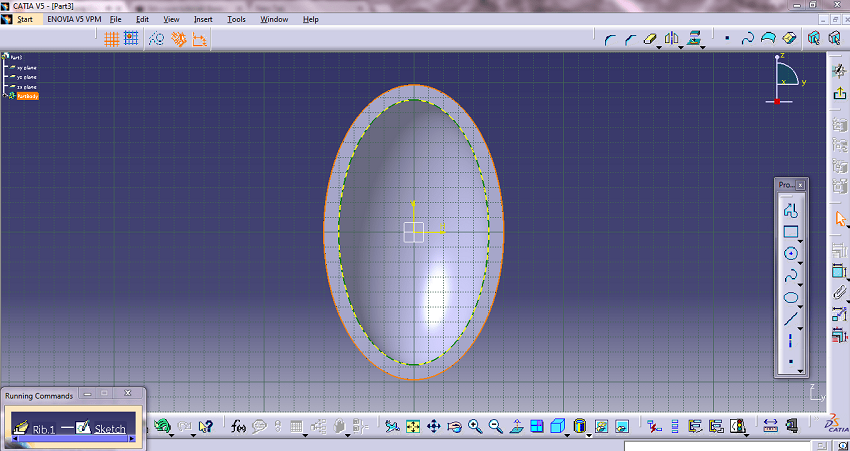Select the Mirror tool
Image resolution: width=850 pixels, height=451 pixels.
[x=671, y=39]
